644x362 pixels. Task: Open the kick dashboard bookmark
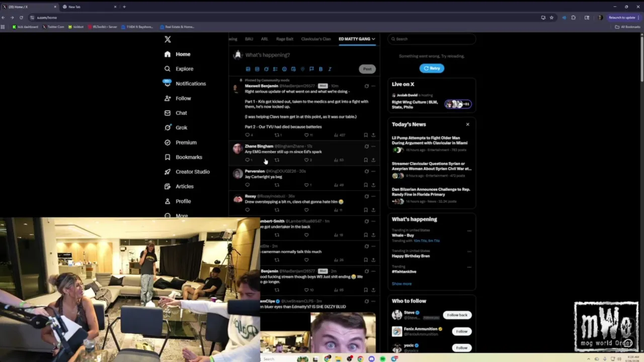(x=25, y=27)
